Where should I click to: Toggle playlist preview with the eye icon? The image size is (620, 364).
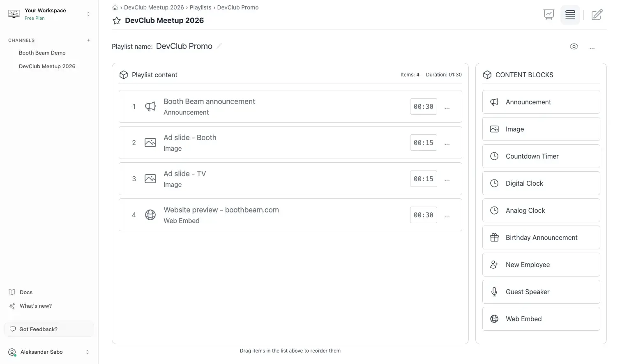[574, 46]
